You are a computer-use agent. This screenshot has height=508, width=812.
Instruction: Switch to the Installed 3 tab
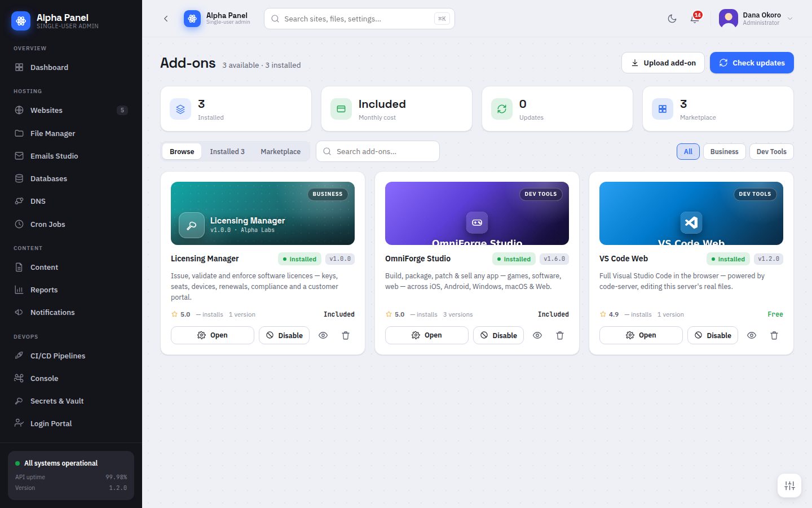click(x=227, y=151)
